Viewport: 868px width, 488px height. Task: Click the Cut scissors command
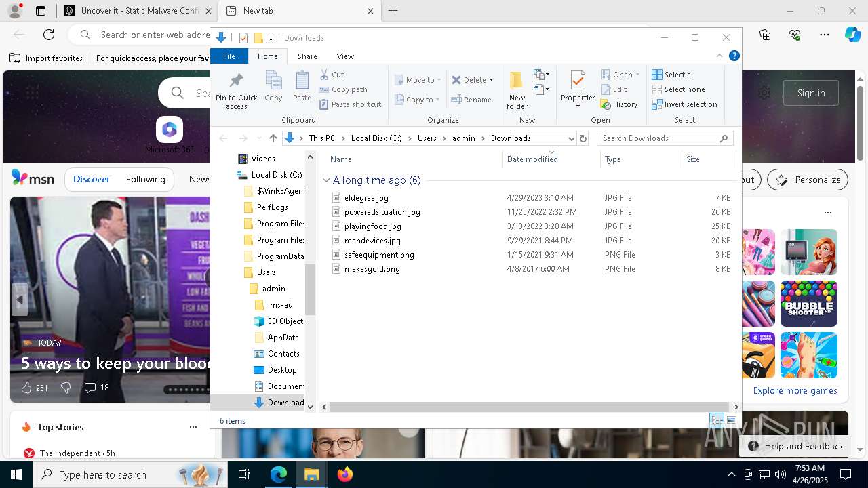332,75
